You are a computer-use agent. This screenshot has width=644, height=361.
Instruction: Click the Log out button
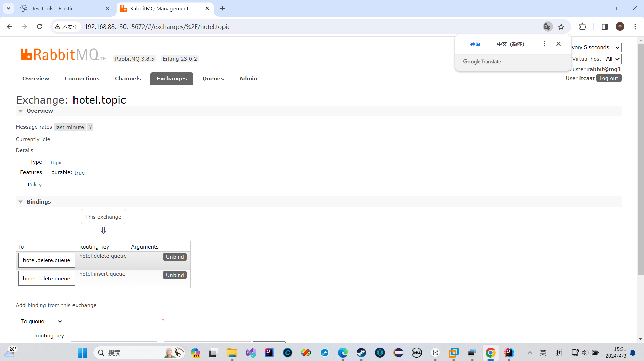click(609, 78)
